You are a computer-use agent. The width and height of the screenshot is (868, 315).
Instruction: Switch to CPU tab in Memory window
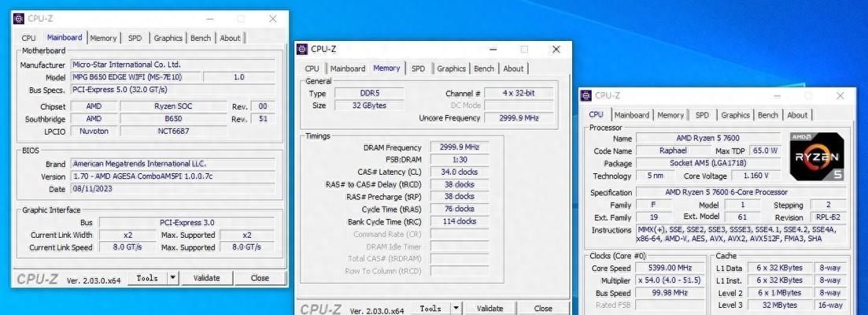point(312,69)
